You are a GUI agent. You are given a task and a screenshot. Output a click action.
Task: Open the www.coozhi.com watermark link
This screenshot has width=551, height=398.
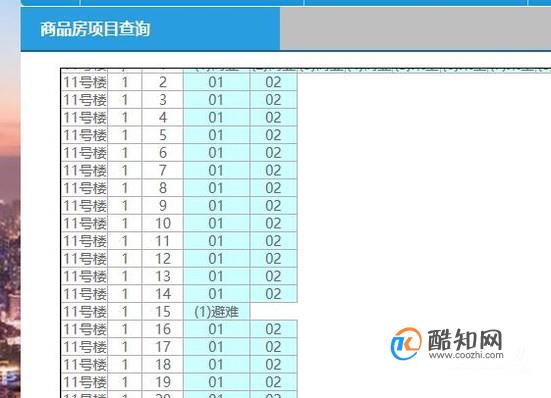[466, 355]
